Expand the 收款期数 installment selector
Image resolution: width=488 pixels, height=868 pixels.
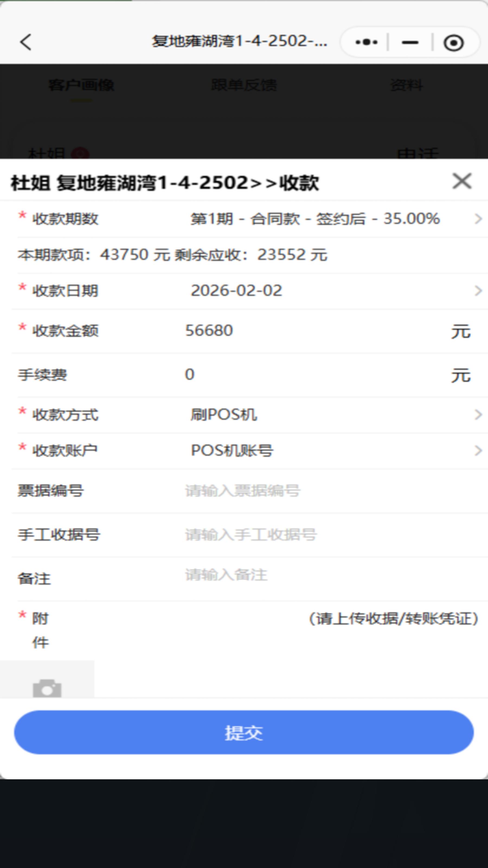point(477,219)
